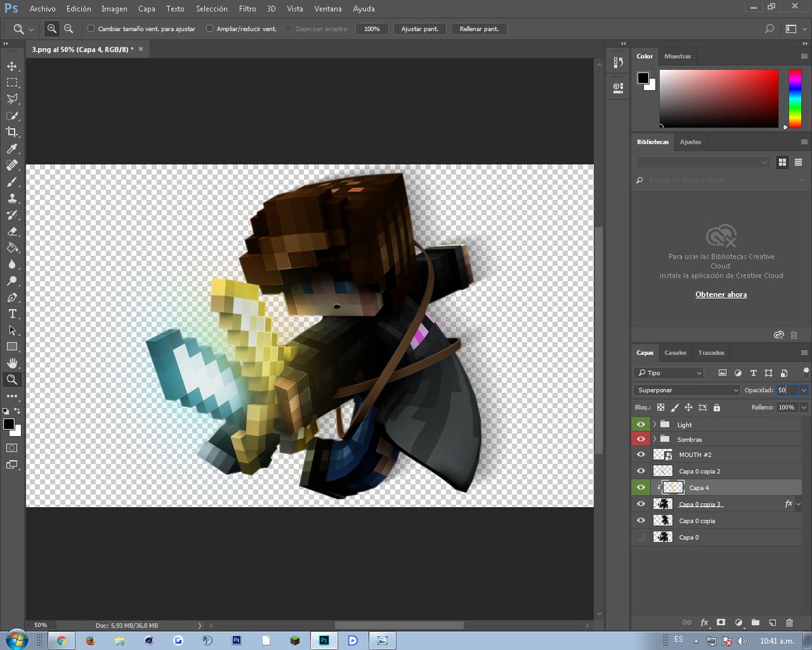Switch to the Canales tab
The image size is (812, 650).
[675, 353]
